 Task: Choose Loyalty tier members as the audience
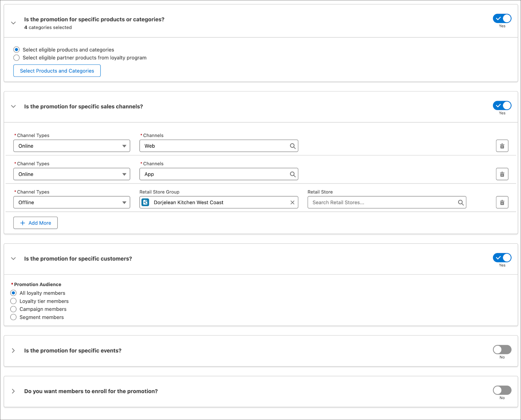pos(13,301)
